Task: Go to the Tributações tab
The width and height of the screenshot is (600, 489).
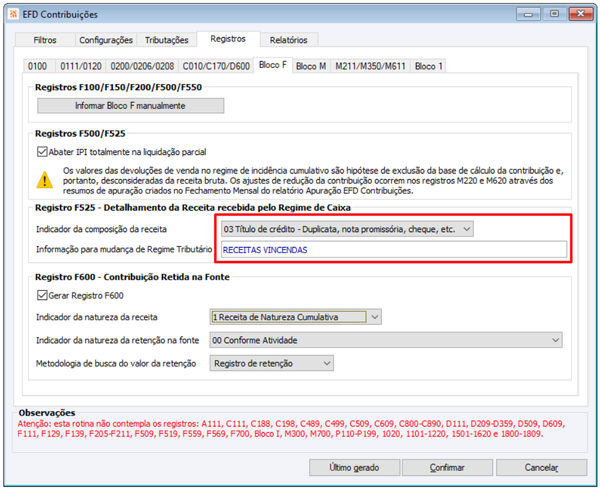Action: 166,40
